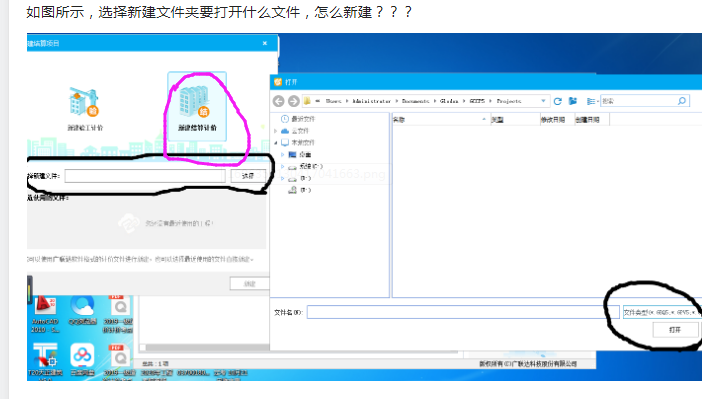Sort by the Type column header
The height and width of the screenshot is (399, 717).
click(514, 120)
